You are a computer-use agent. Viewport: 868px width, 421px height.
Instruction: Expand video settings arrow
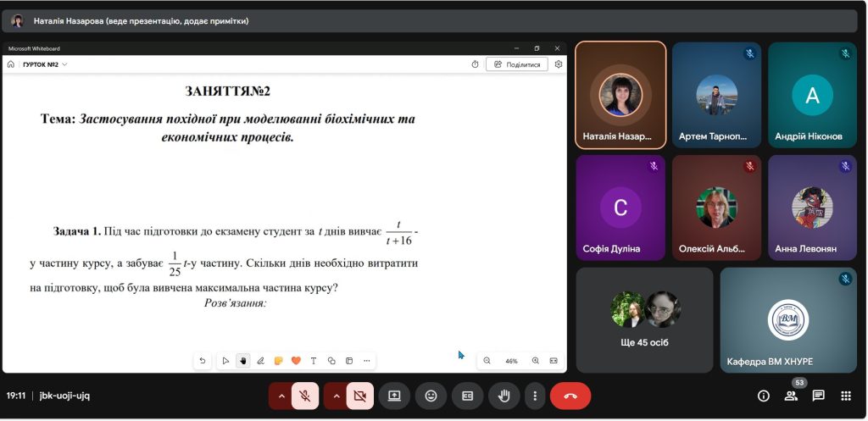tap(336, 396)
